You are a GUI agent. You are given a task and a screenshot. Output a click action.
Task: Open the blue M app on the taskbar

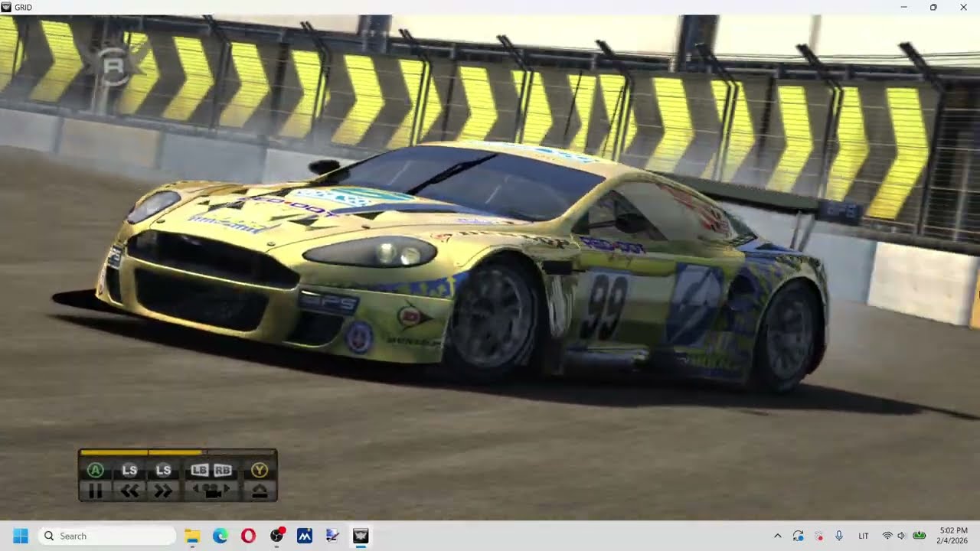[305, 536]
